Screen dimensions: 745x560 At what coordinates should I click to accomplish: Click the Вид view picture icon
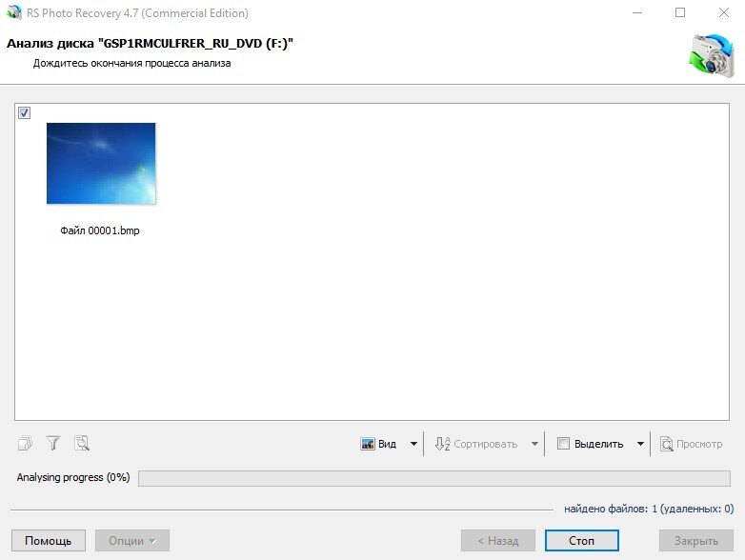(x=368, y=444)
